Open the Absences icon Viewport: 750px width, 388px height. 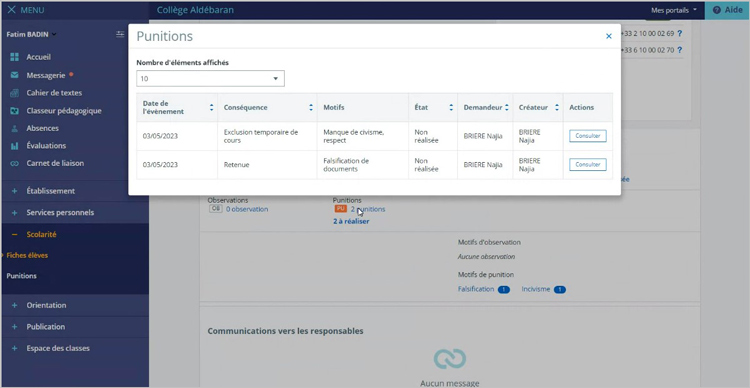click(x=14, y=128)
